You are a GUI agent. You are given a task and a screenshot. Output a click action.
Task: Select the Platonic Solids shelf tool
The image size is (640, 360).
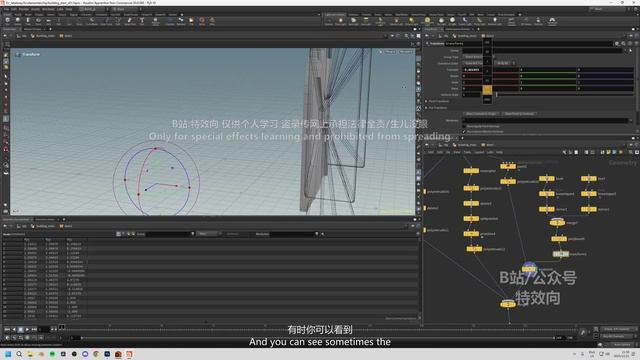pyautogui.click(x=156, y=21)
